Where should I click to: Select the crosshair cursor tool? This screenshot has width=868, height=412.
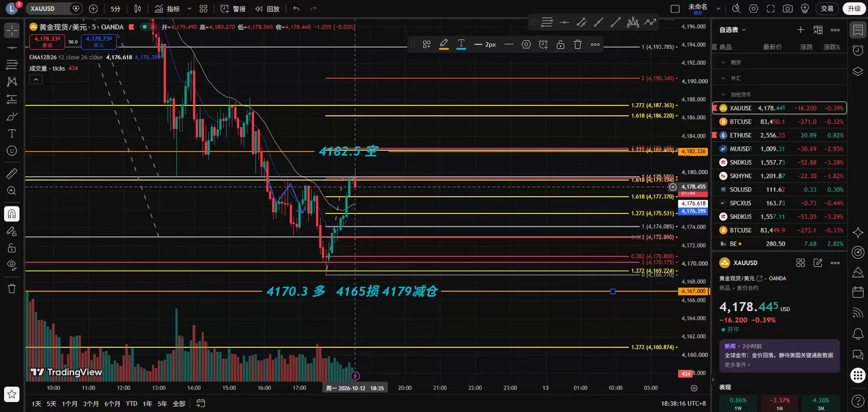(x=12, y=30)
